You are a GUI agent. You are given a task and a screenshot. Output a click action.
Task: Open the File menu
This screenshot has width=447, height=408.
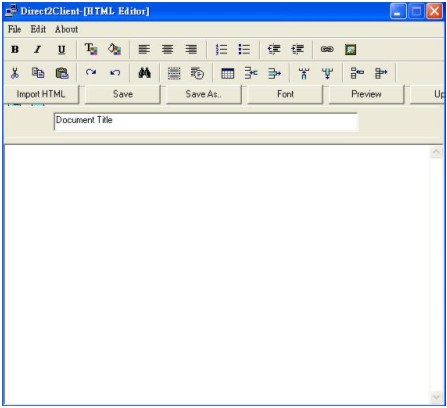[14, 29]
